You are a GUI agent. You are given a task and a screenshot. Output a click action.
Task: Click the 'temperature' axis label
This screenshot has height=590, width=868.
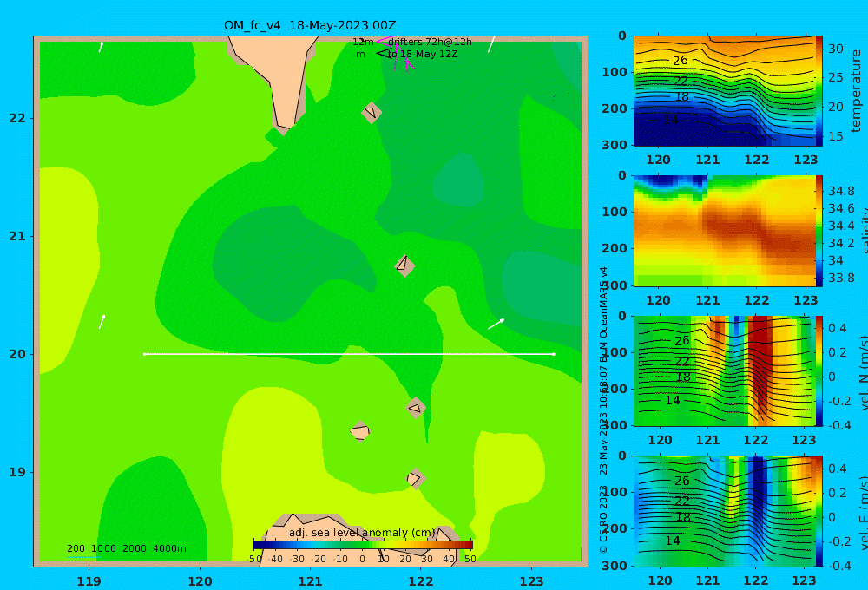pos(856,91)
